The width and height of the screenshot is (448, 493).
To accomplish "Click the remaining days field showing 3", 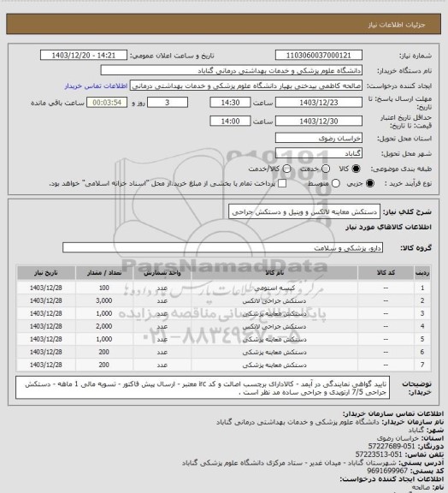I will 168,103.
